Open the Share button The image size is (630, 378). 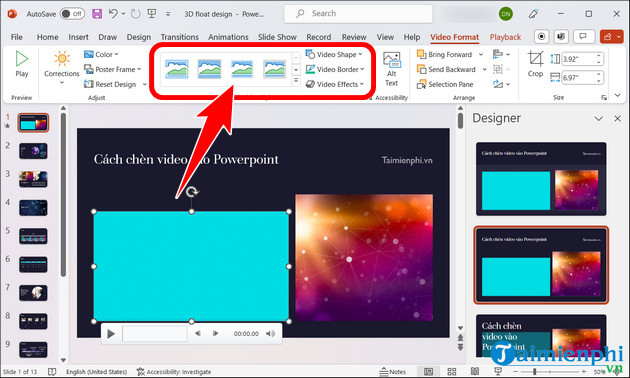point(611,37)
